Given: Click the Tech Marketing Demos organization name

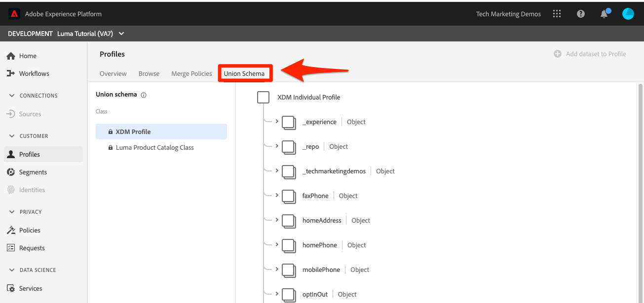Looking at the screenshot, I should coord(508,14).
